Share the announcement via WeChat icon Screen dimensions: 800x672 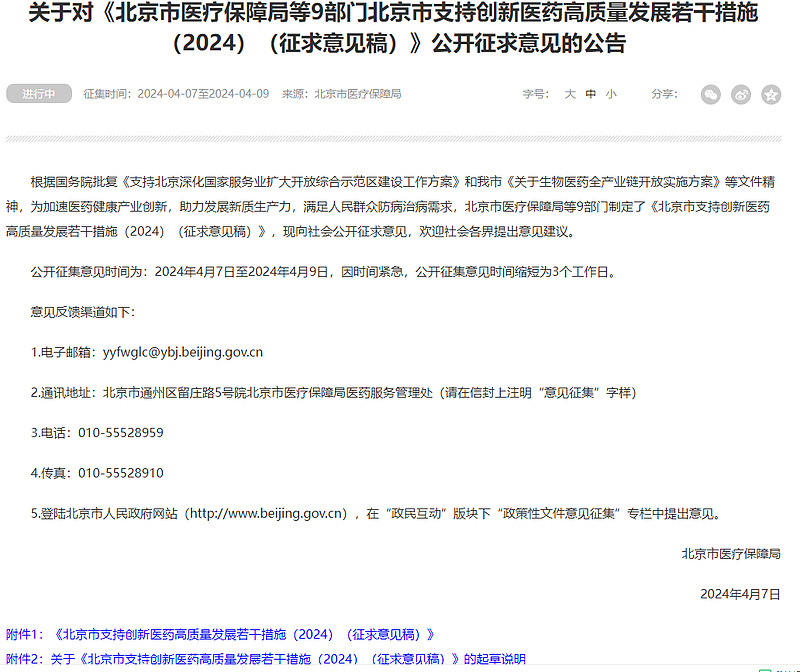click(710, 94)
